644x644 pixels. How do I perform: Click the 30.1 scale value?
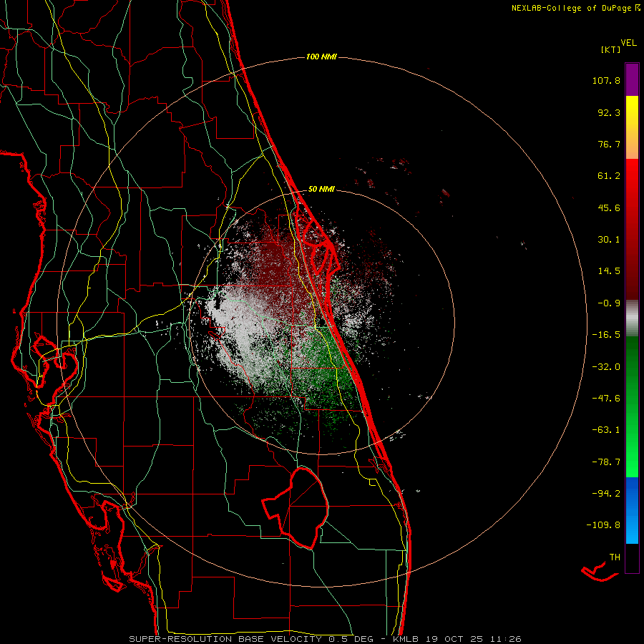609,240
